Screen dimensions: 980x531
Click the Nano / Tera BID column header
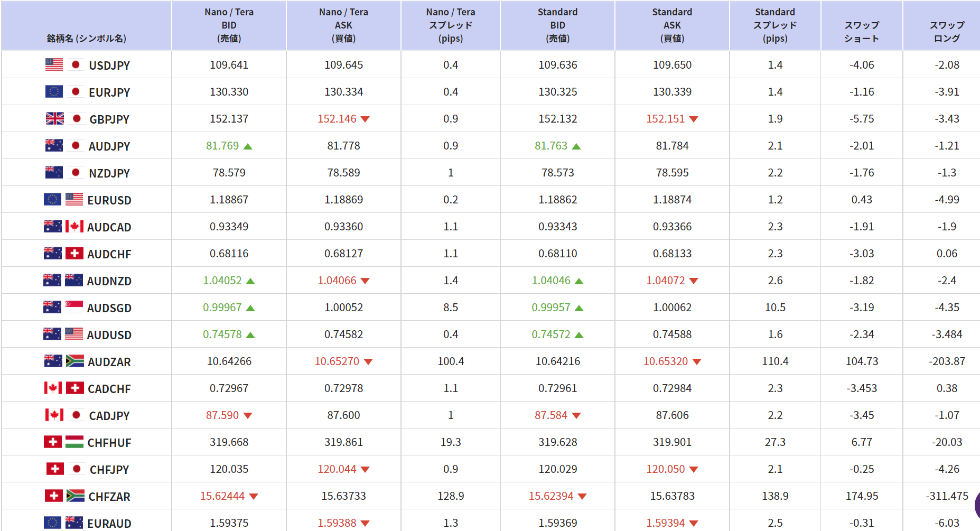pos(229,25)
